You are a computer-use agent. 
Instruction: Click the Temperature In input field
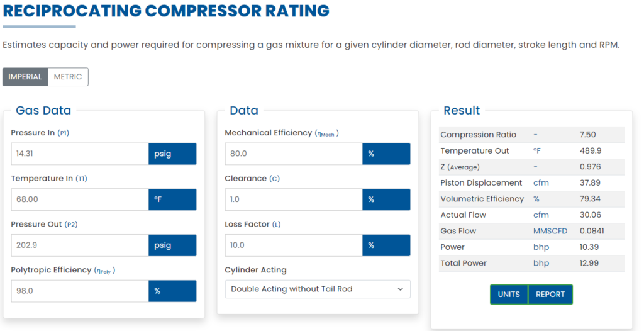click(80, 199)
